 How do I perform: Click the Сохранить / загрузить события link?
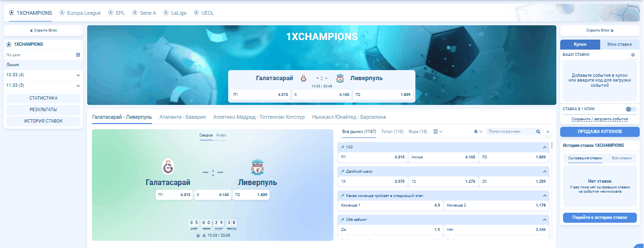[600, 119]
